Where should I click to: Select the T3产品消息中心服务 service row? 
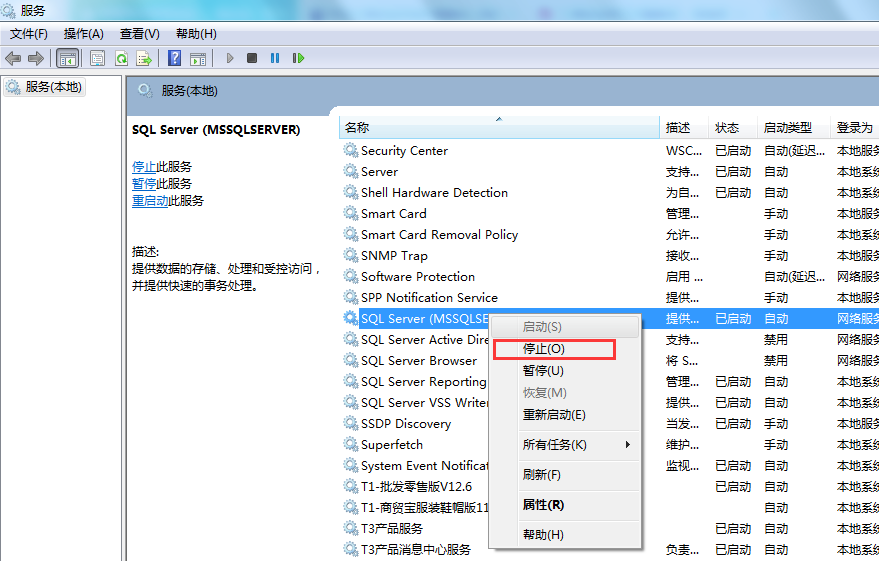415,550
